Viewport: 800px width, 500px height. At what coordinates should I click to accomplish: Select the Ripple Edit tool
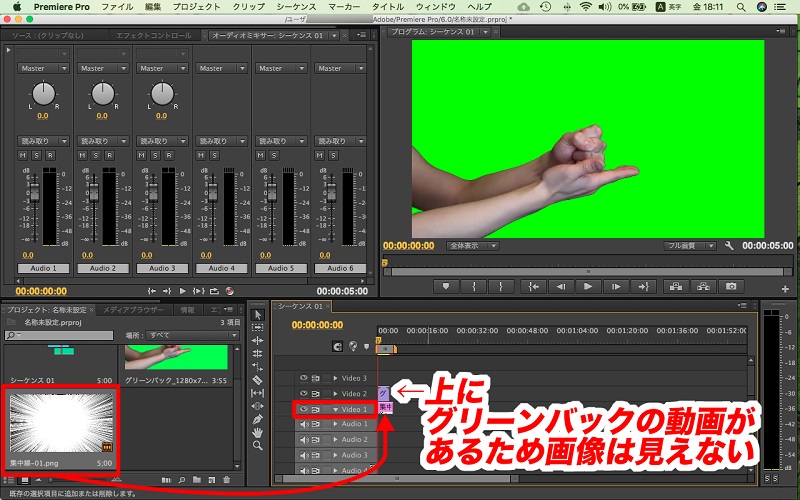(258, 340)
